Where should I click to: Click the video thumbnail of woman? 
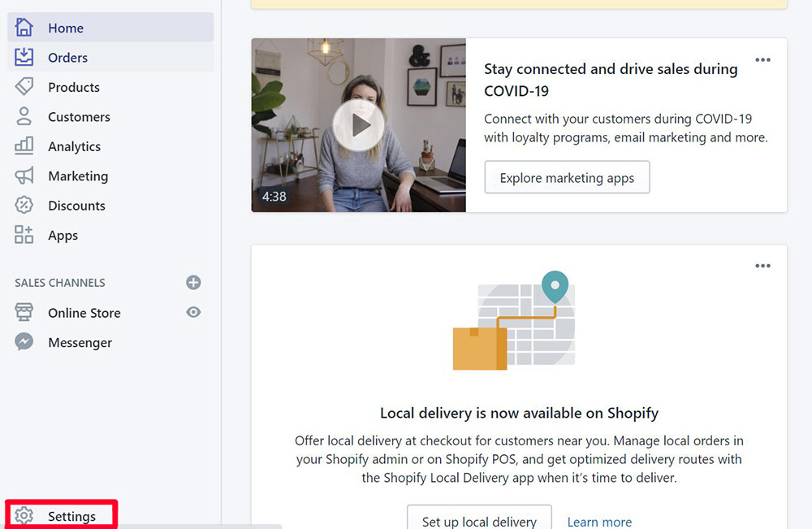[358, 125]
